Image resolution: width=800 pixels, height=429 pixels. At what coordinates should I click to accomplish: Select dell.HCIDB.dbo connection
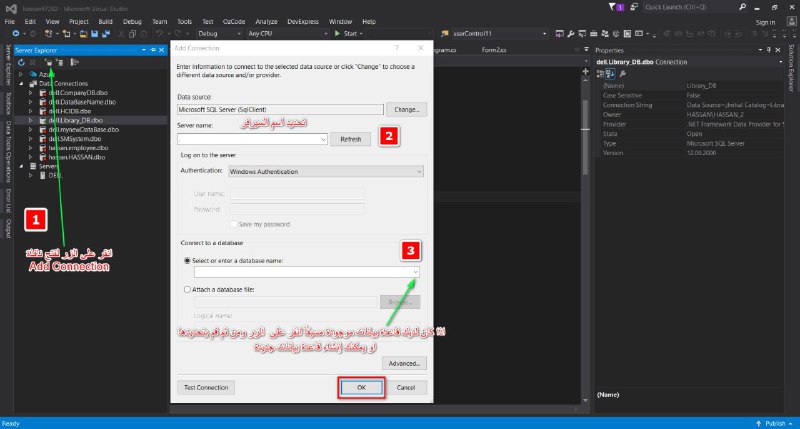click(x=69, y=111)
